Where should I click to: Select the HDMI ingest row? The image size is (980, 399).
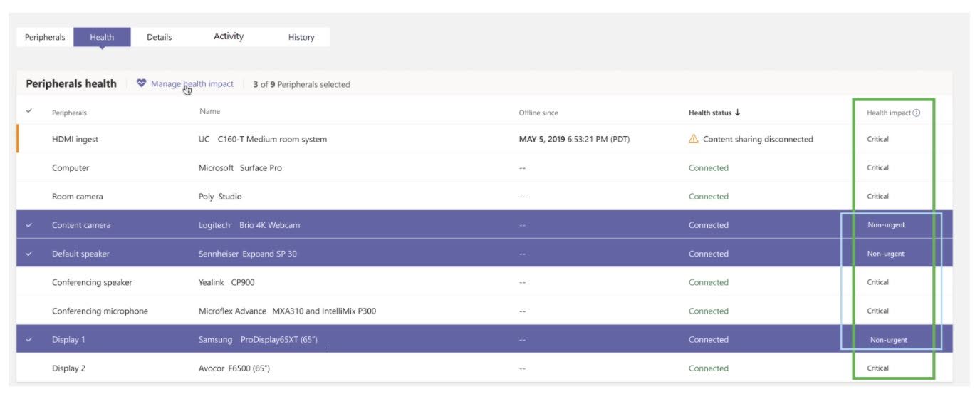(x=75, y=140)
